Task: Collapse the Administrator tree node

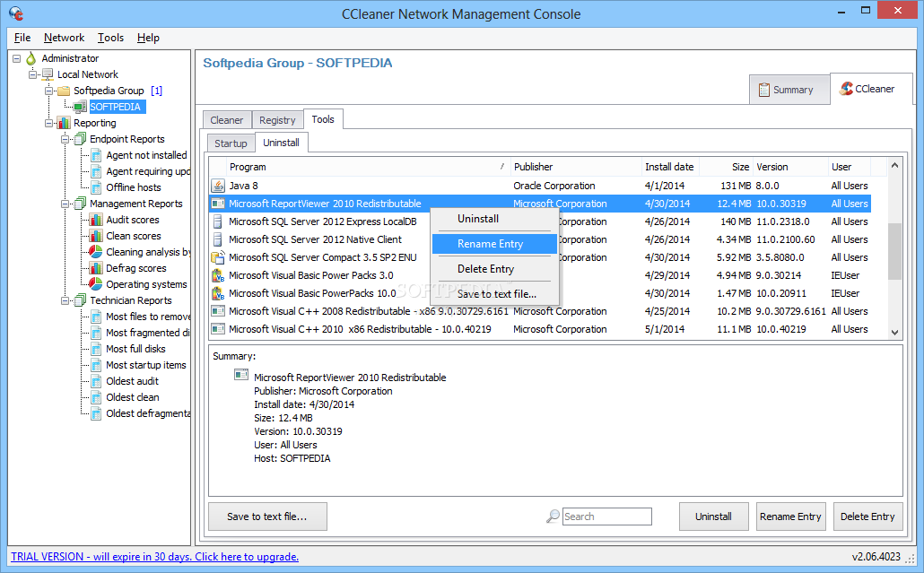Action: (x=16, y=58)
